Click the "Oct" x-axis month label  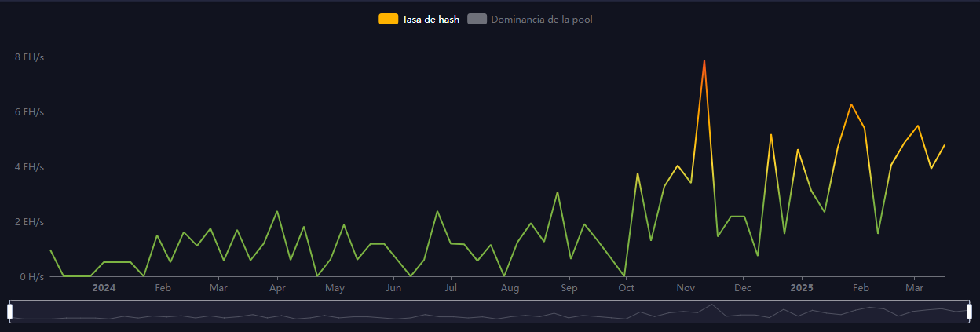pyautogui.click(x=626, y=288)
